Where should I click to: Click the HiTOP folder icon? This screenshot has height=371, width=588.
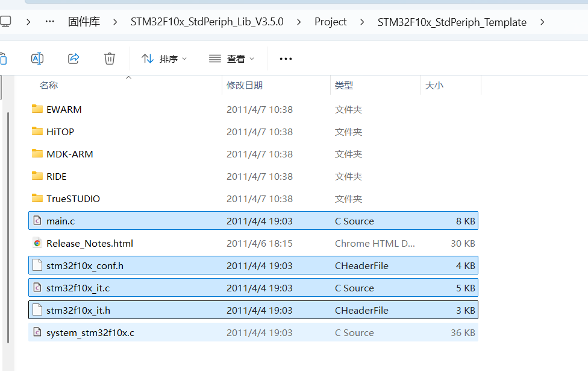(37, 131)
